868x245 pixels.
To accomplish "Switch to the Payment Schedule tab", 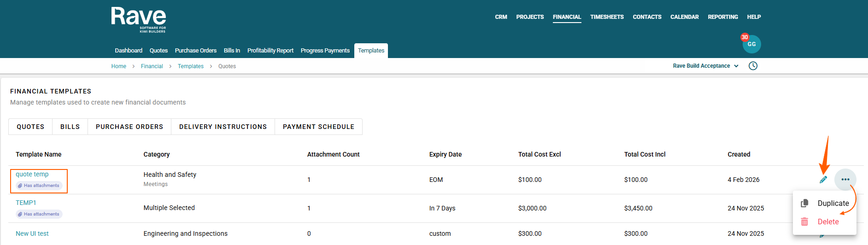I will coord(318,127).
